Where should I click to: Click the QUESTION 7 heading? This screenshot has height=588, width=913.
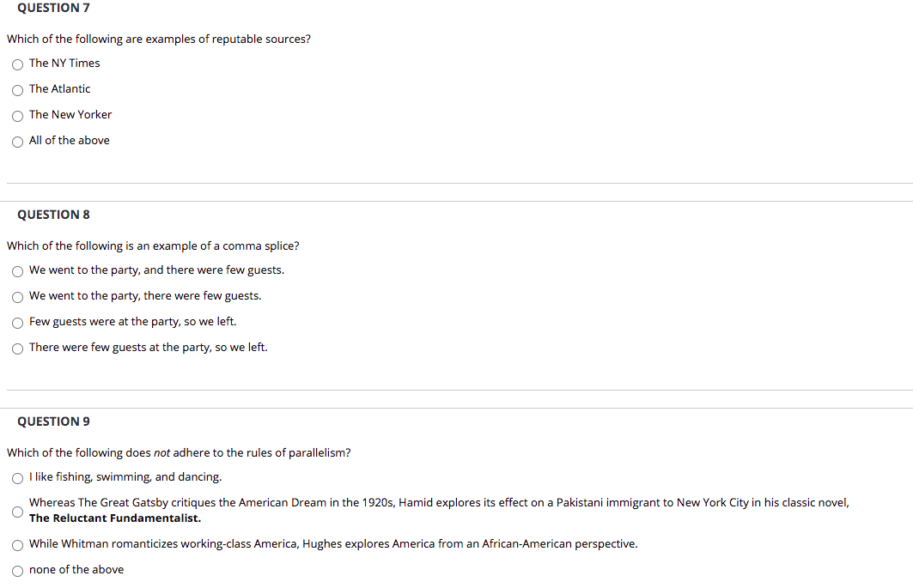tap(53, 8)
